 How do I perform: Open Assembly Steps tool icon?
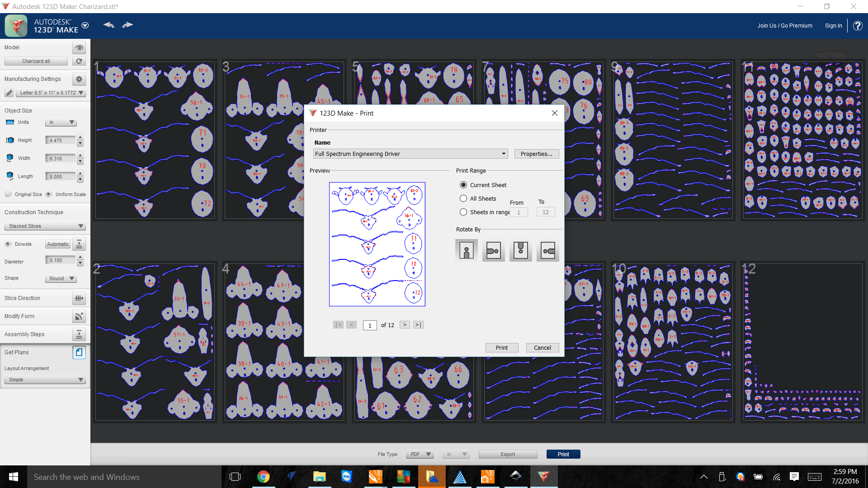[79, 334]
